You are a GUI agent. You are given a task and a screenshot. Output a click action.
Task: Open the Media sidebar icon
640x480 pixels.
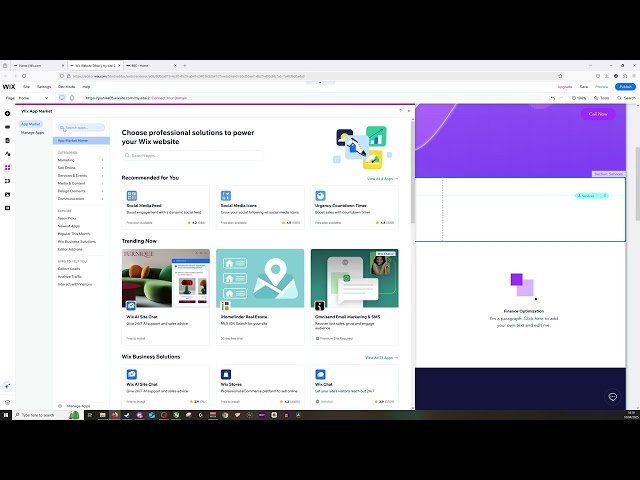[7, 194]
